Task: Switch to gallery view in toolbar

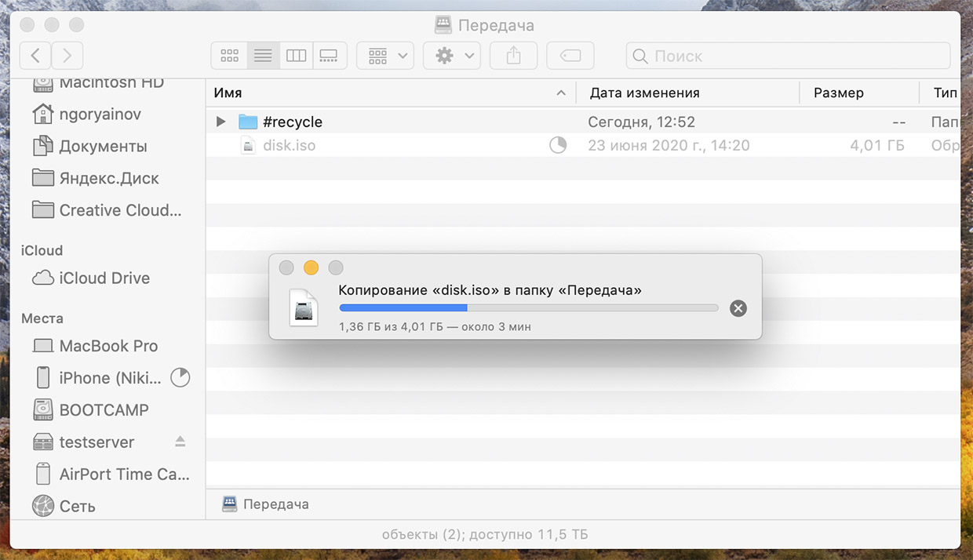Action: pyautogui.click(x=329, y=56)
